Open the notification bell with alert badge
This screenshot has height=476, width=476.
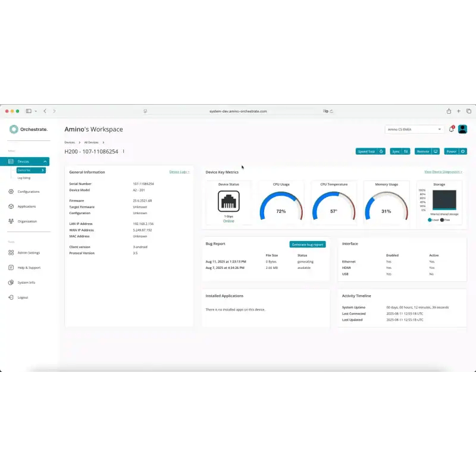tap(450, 129)
